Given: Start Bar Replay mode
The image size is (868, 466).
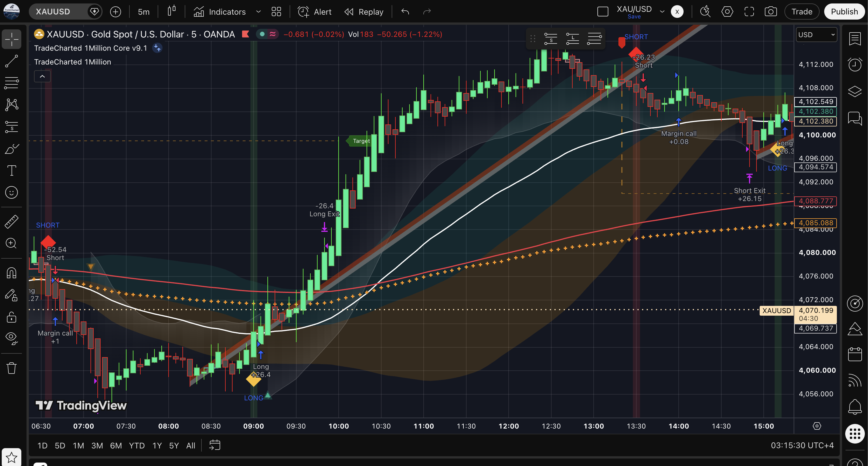Looking at the screenshot, I should (x=364, y=12).
